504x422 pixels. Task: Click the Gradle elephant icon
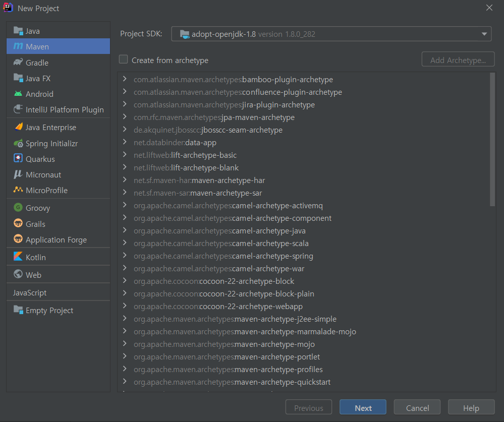click(x=18, y=63)
